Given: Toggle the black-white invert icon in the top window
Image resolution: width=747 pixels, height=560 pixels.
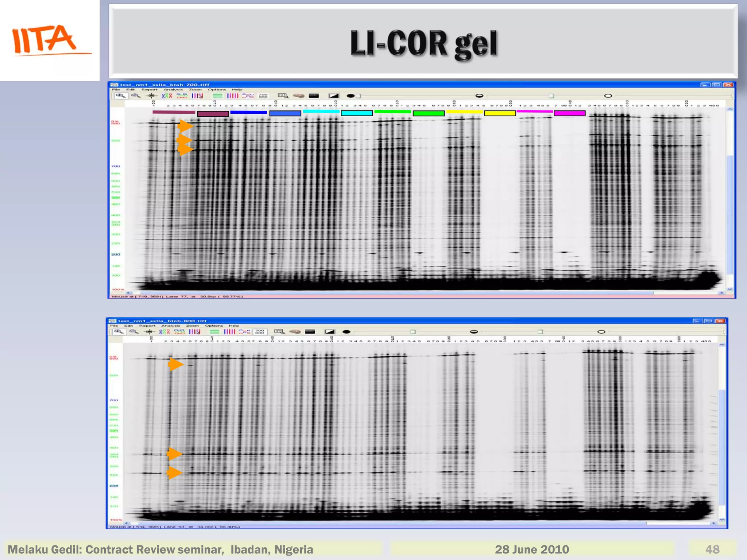Looking at the screenshot, I should [334, 96].
